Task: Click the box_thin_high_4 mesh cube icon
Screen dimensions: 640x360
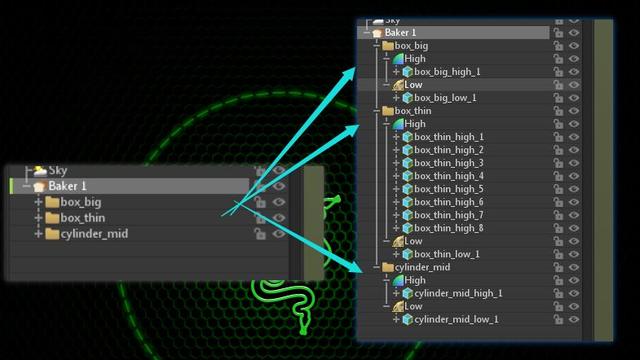Action: click(407, 176)
